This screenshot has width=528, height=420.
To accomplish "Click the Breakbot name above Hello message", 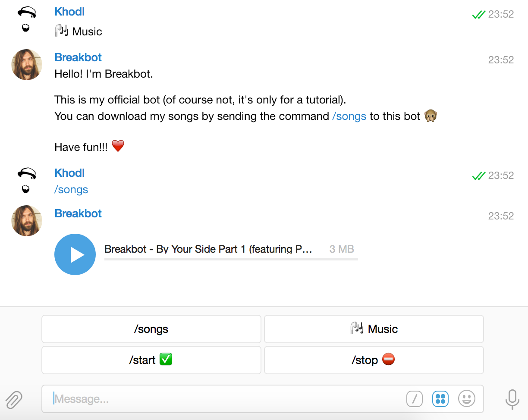I will point(78,57).
